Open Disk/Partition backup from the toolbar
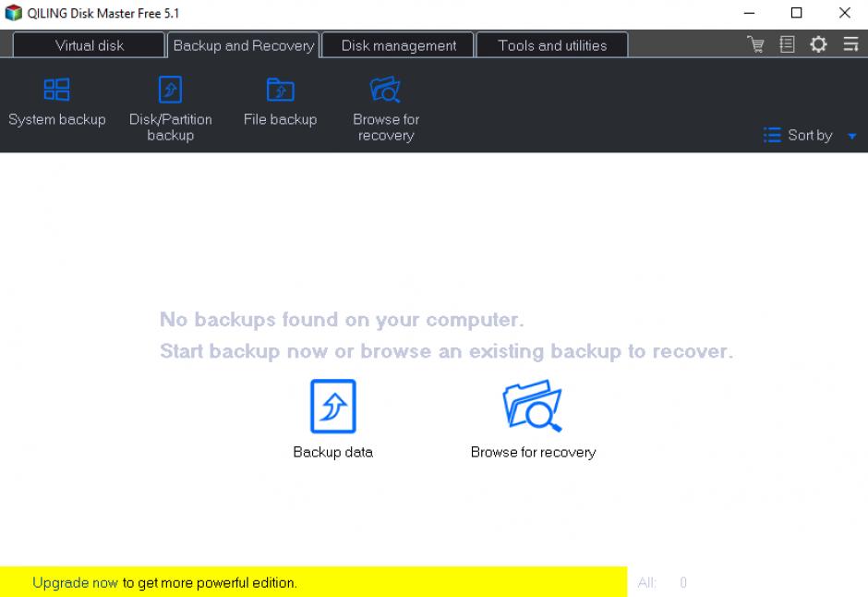The image size is (868, 597). point(170,91)
